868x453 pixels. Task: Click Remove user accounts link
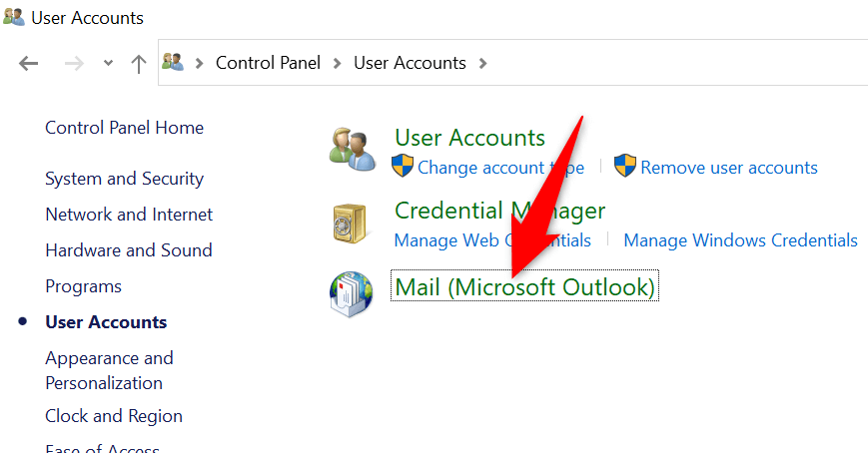tap(728, 168)
